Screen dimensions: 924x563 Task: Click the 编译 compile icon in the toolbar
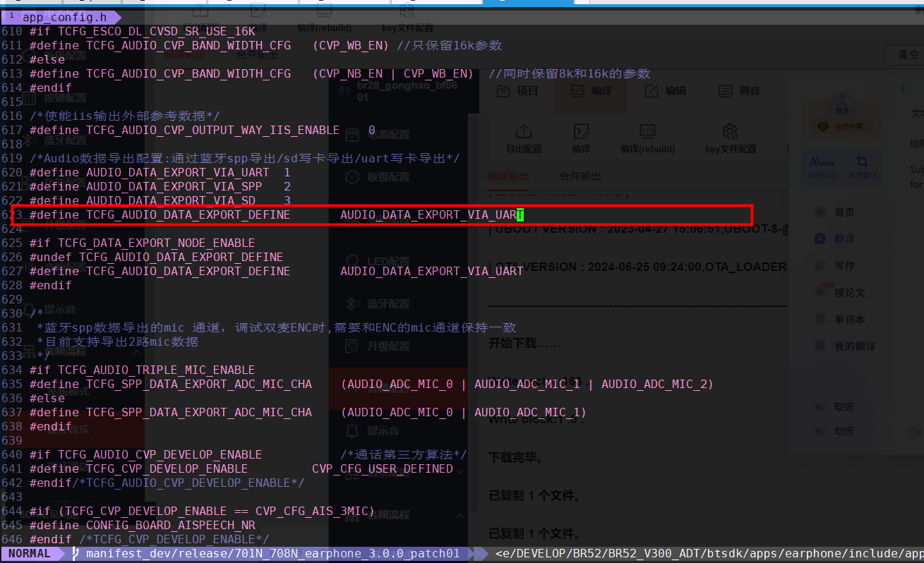(x=581, y=131)
